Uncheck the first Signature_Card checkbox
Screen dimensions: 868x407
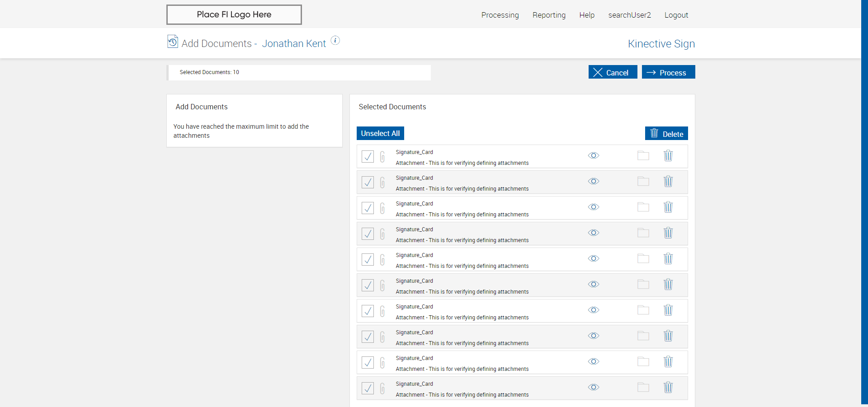coord(368,156)
